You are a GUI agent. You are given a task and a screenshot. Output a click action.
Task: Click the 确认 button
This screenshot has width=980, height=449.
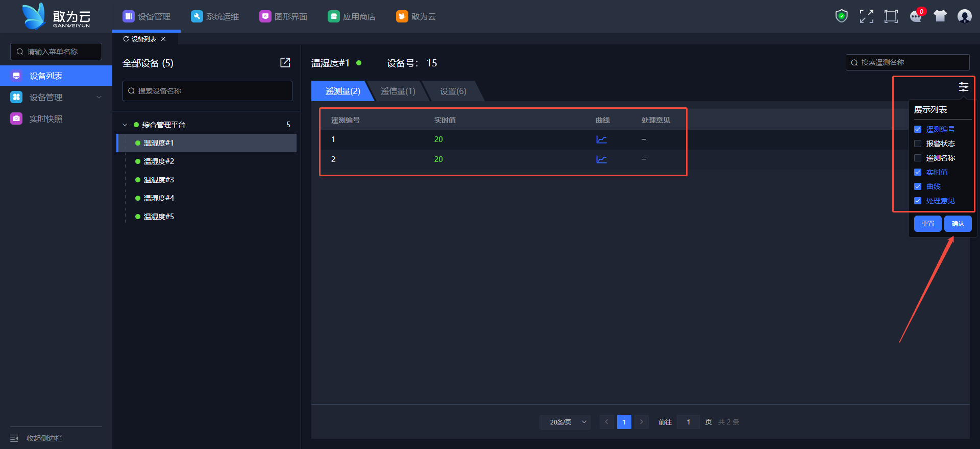(958, 224)
